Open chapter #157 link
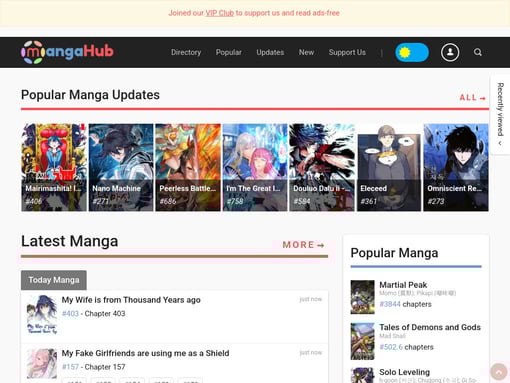The height and width of the screenshot is (383, 510). click(x=70, y=367)
